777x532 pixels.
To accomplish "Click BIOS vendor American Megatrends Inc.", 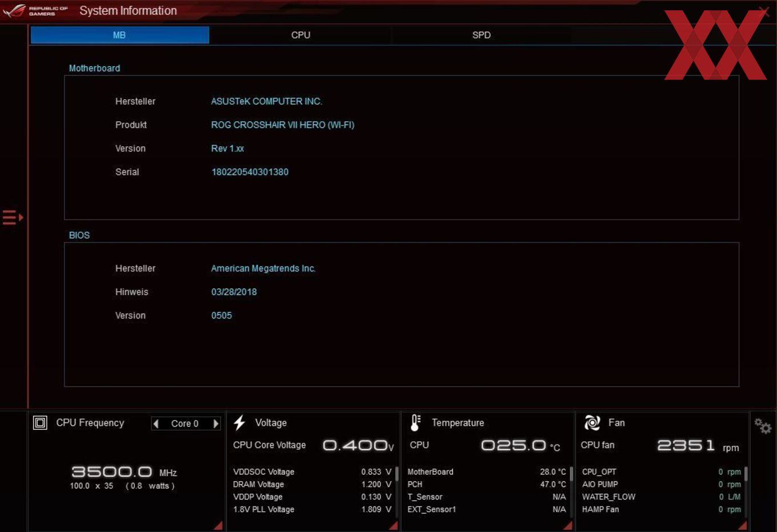I will tap(263, 268).
